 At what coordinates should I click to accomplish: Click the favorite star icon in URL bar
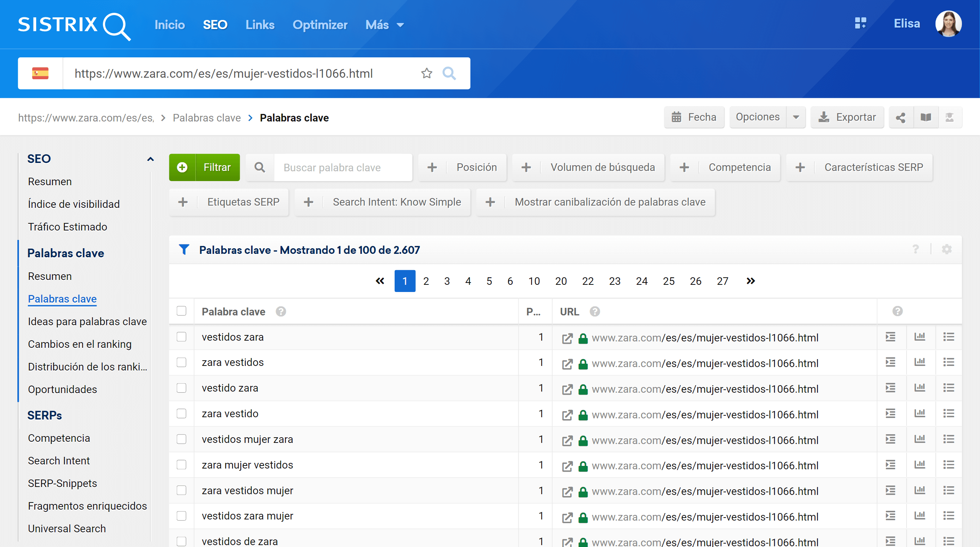(426, 73)
